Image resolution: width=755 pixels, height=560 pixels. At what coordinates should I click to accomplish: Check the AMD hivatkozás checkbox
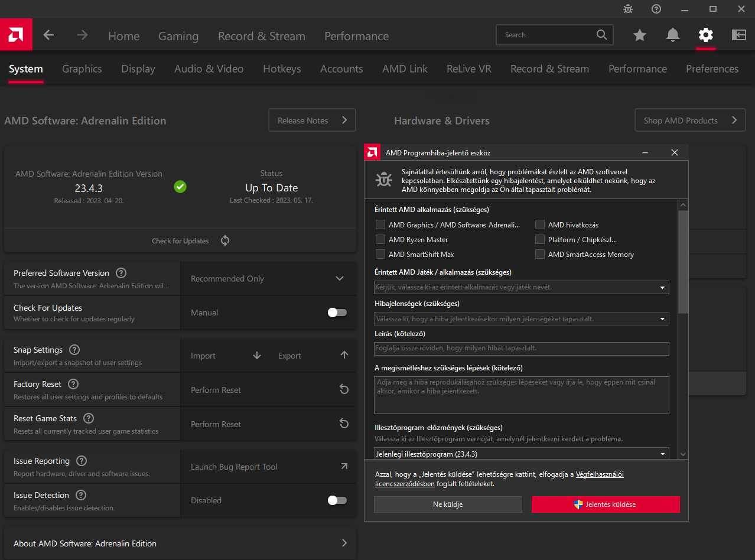click(x=540, y=224)
